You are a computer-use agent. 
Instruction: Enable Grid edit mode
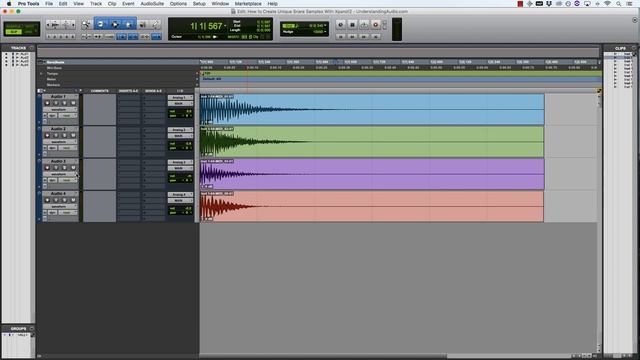[30, 32]
